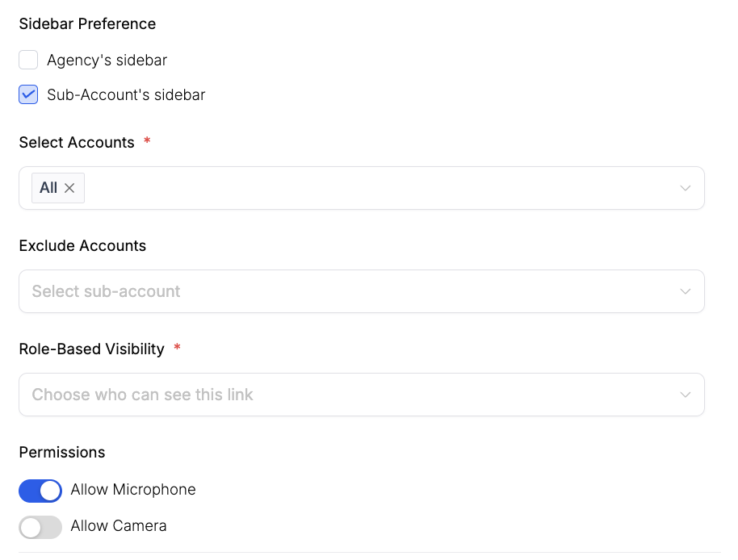Uncheck the Sub-Account's sidebar checkbox
The height and width of the screenshot is (560, 738).
[28, 95]
